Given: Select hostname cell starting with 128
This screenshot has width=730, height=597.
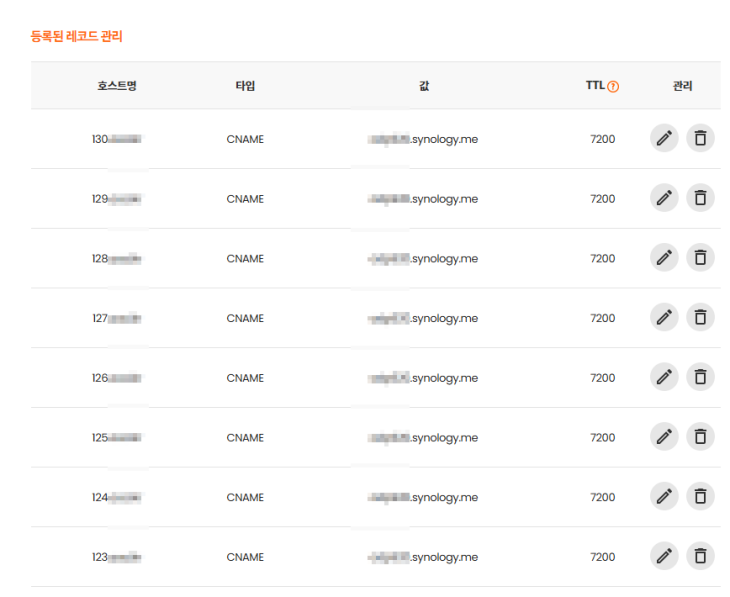Looking at the screenshot, I should 117,258.
